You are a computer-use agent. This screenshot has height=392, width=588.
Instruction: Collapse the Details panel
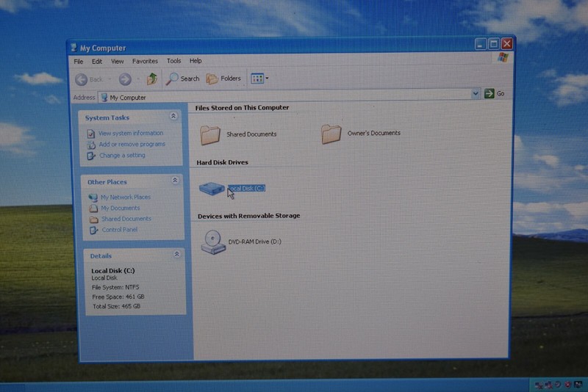176,254
